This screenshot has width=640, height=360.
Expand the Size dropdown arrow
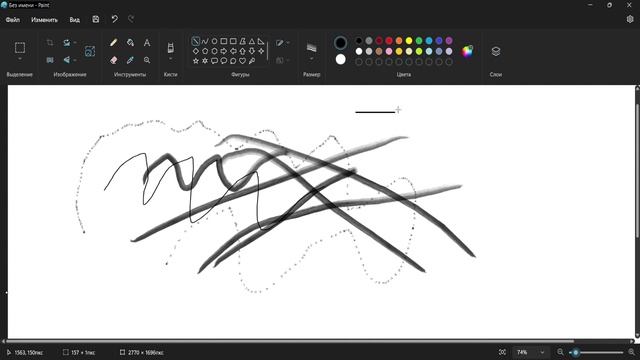(x=311, y=59)
